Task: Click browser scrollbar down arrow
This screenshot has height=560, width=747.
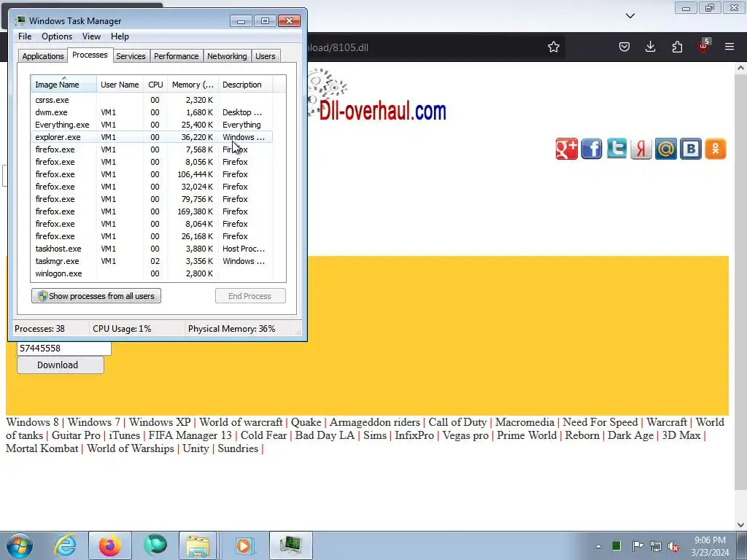Action: tap(740, 525)
